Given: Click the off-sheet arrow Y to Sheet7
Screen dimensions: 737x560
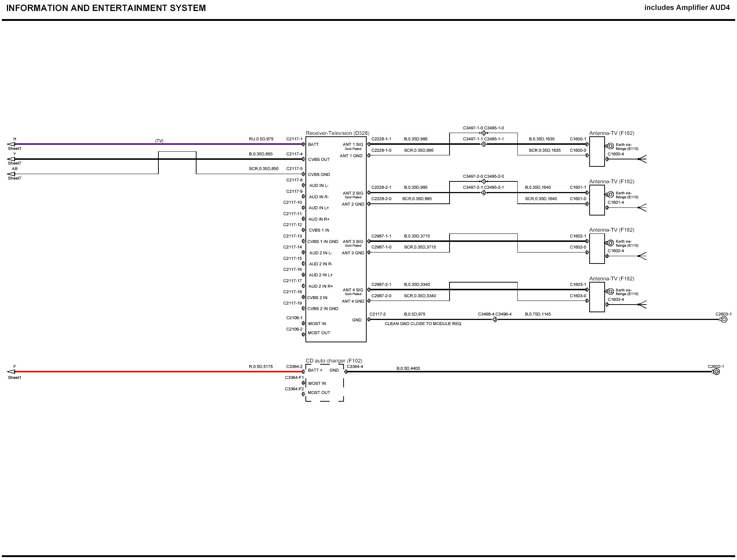Looking at the screenshot, I should 11,159.
